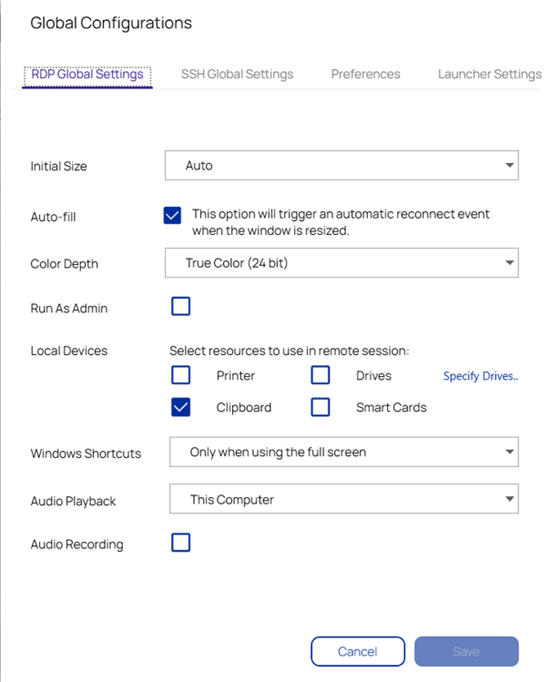Click the True Color (24 bit) selection field

coord(342,263)
